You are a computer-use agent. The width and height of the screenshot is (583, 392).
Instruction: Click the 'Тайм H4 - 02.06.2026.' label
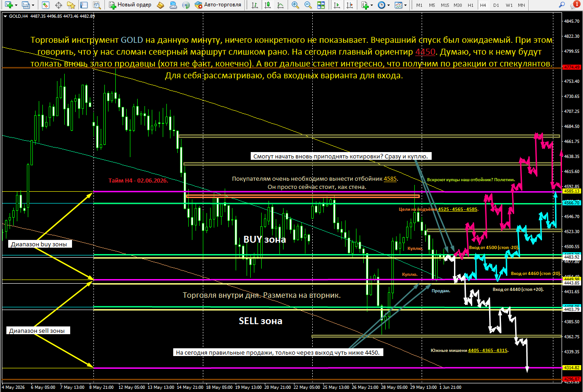pos(138,181)
